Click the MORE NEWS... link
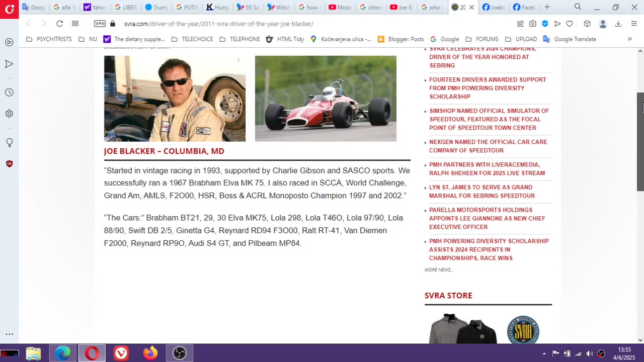This screenshot has width=644, height=362. [439, 270]
